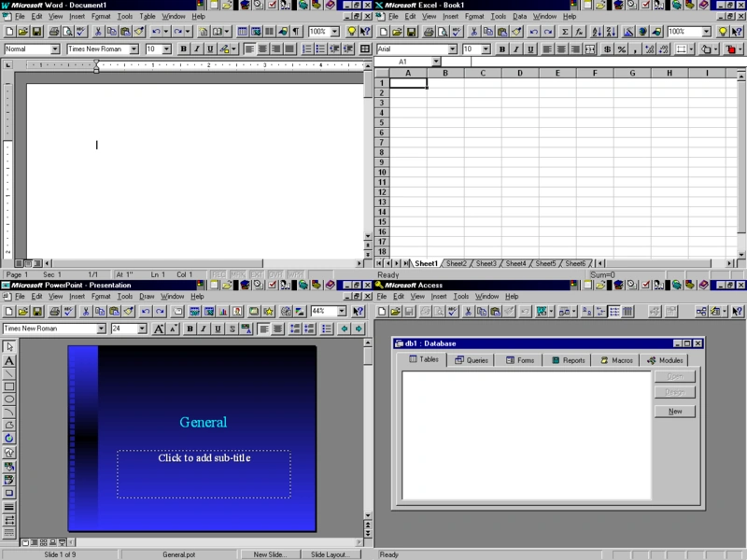The height and width of the screenshot is (560, 747).
Task: Switch to Queries tab in Access database
Action: (x=472, y=360)
